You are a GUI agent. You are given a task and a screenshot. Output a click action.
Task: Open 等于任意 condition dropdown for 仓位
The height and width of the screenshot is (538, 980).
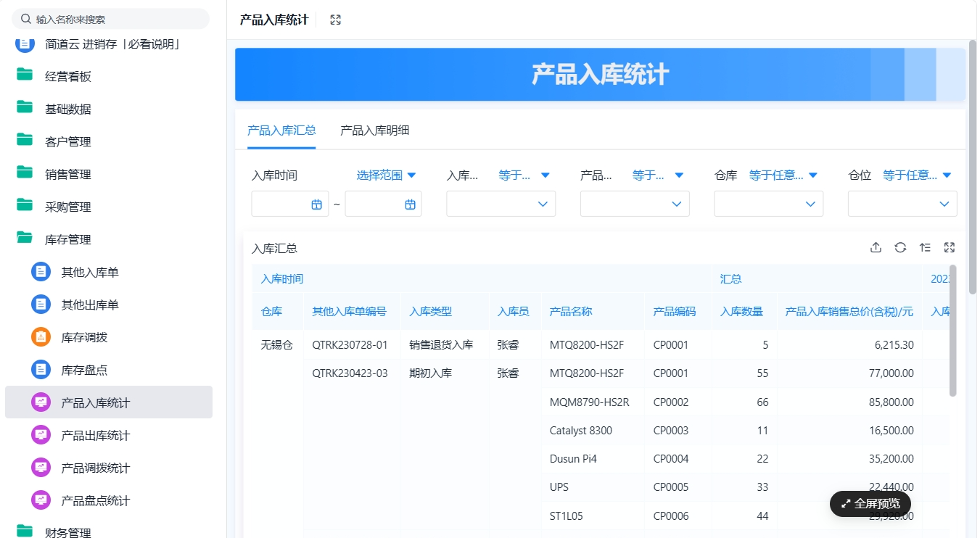[918, 175]
